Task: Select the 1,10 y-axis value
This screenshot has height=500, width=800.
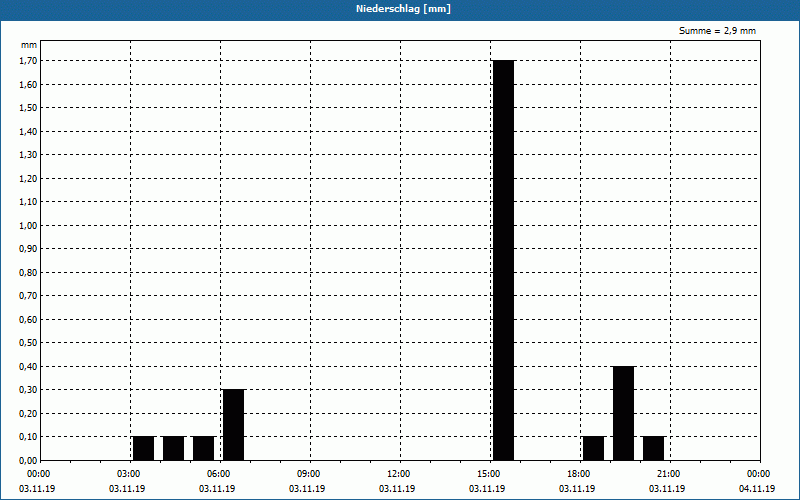Action: [28, 202]
